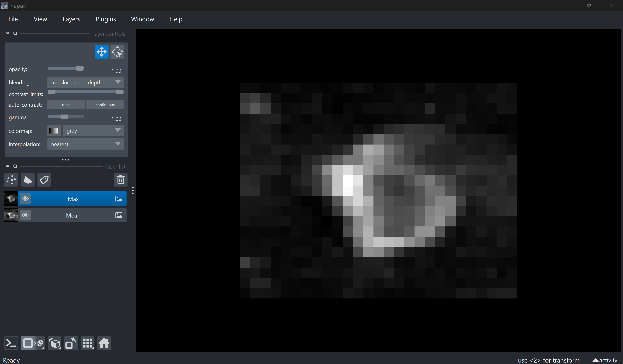
Task: Create a new shapes layer
Action: coord(28,180)
